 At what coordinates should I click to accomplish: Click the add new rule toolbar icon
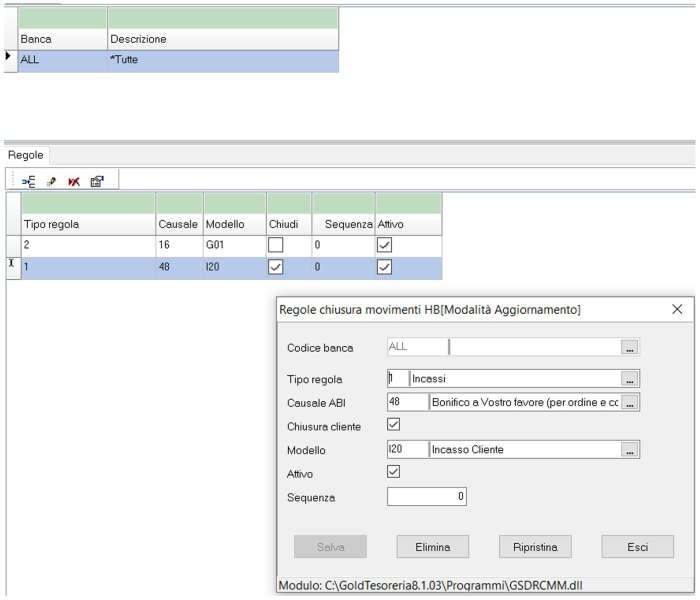(x=29, y=181)
